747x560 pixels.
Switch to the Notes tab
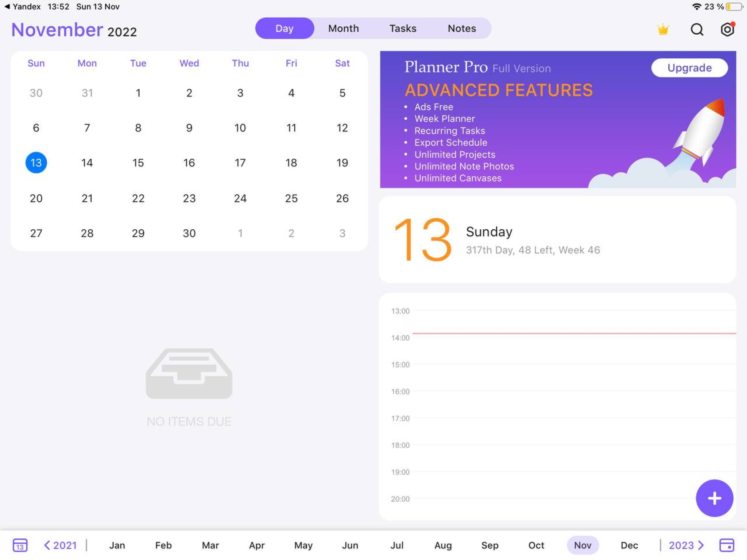(461, 28)
